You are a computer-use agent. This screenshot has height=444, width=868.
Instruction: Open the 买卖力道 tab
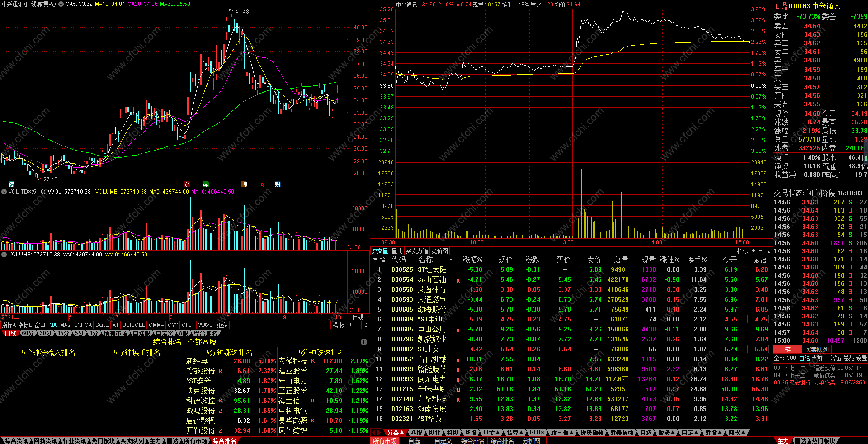point(417,251)
